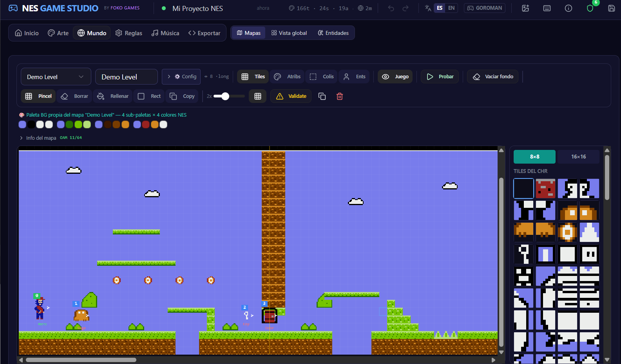Click the redo arrow icon
This screenshot has width=621, height=364.
pyautogui.click(x=406, y=8)
